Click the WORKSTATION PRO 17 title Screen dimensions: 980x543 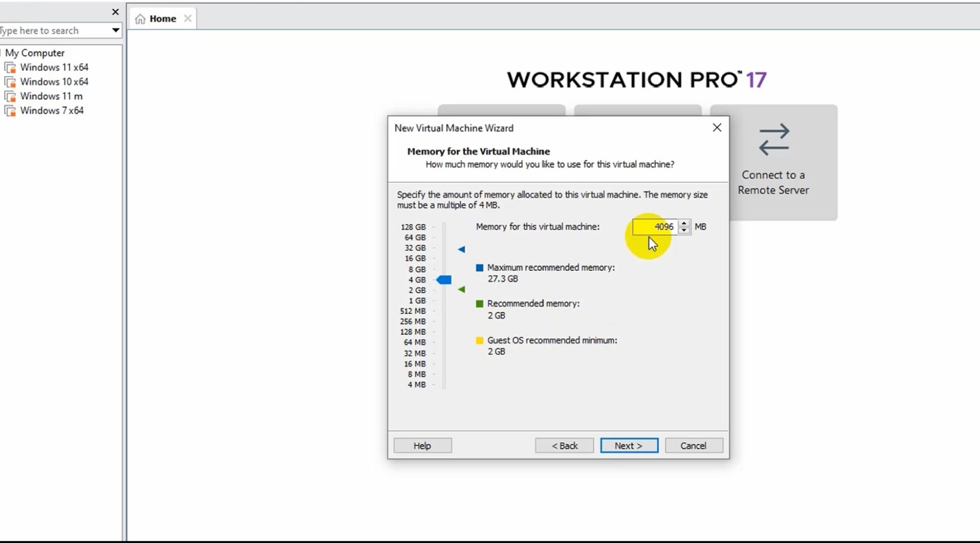(636, 80)
